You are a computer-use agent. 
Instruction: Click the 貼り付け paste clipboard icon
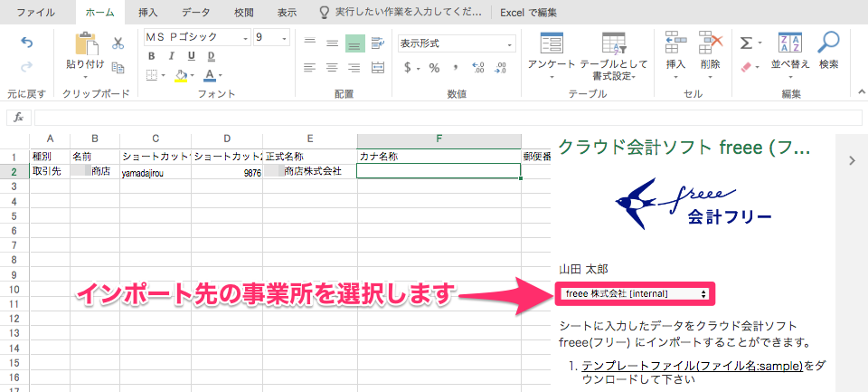85,43
